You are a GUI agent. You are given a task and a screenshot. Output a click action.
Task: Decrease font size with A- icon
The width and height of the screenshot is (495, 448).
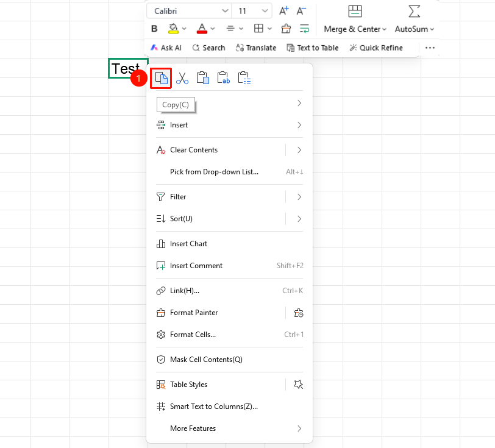tap(301, 11)
